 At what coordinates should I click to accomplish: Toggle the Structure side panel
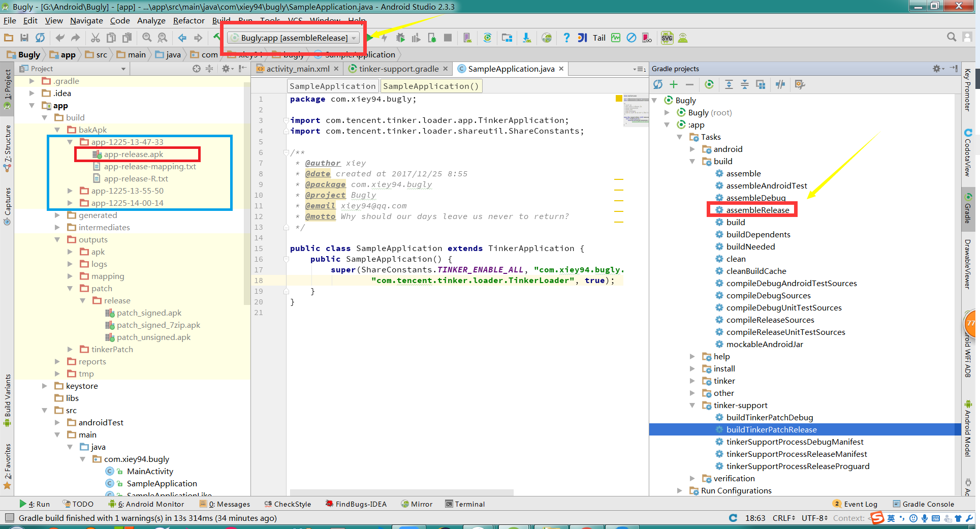tap(7, 148)
